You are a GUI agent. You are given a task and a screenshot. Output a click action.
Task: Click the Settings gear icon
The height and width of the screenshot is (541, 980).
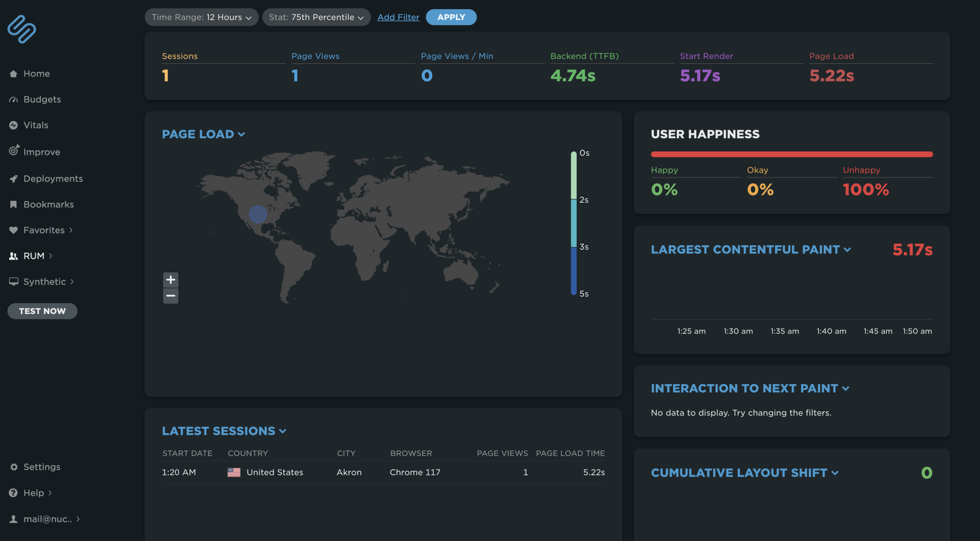pos(14,467)
